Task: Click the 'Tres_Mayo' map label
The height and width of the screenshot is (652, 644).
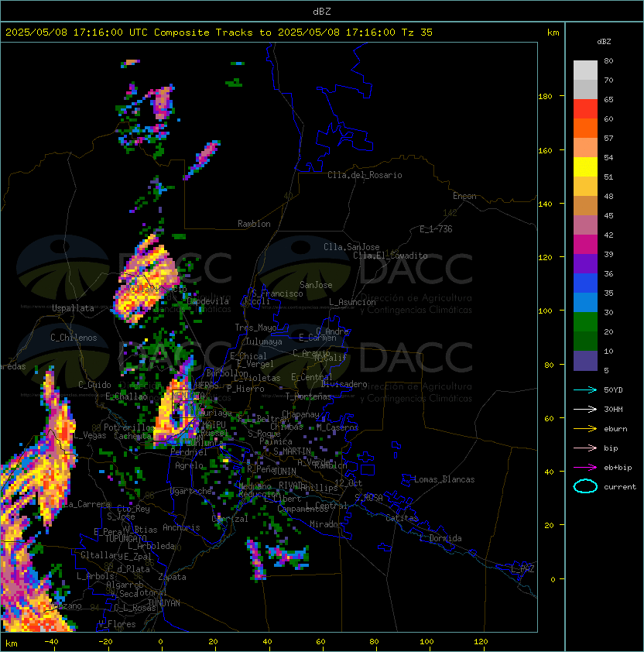Action: tap(255, 328)
